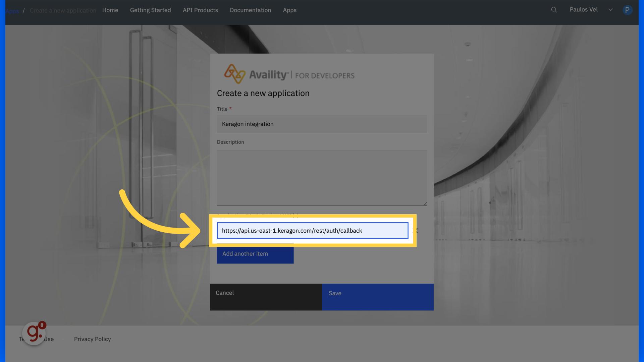Open Documentation menu

[250, 10]
